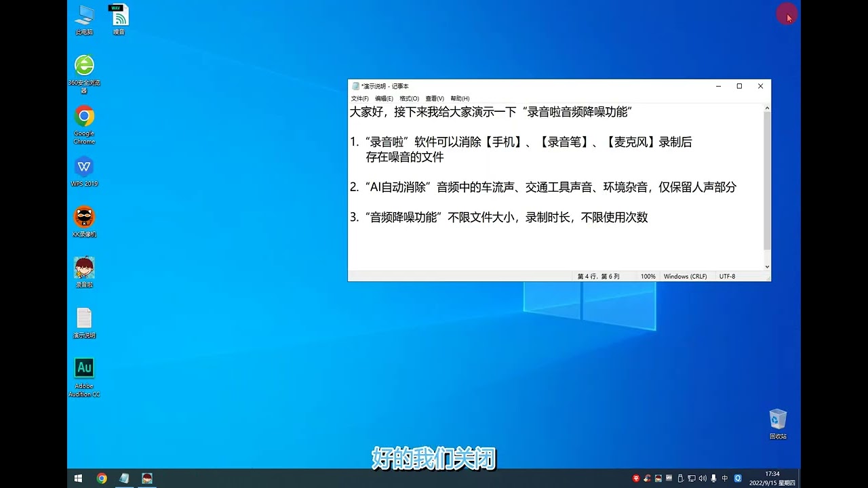Open the 文件(F) menu in Notepad
Screen dimensions: 868x488
coord(360,98)
